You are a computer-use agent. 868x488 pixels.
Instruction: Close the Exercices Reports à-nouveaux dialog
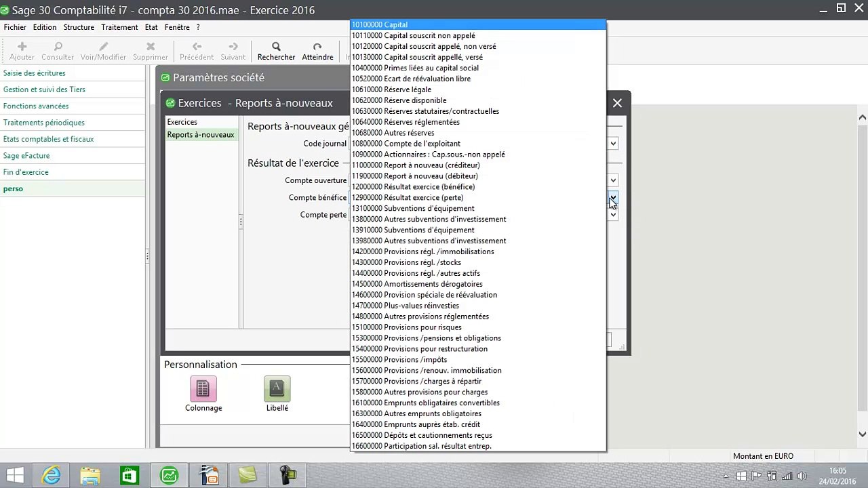coord(617,103)
